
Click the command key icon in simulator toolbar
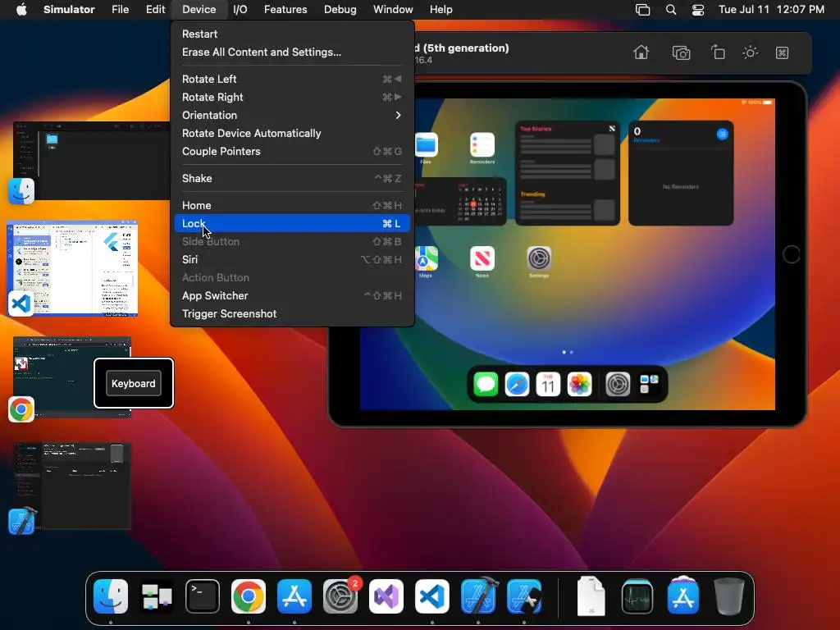tap(782, 52)
